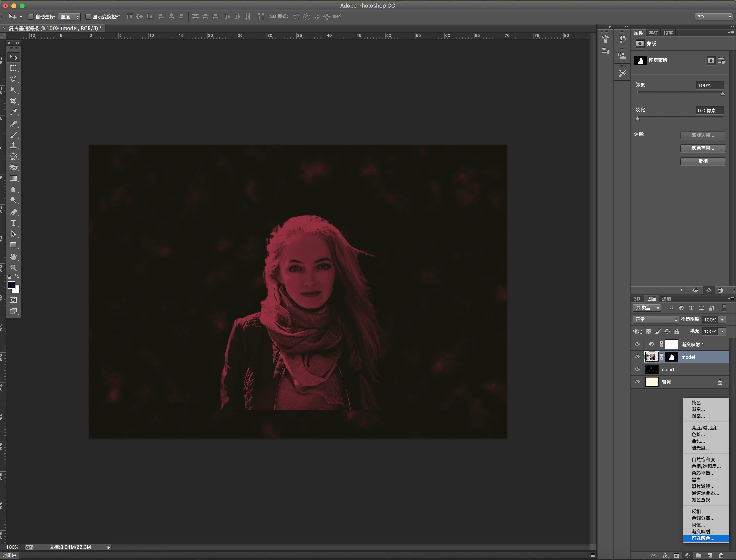Select the Clone Stamp tool

[x=13, y=146]
